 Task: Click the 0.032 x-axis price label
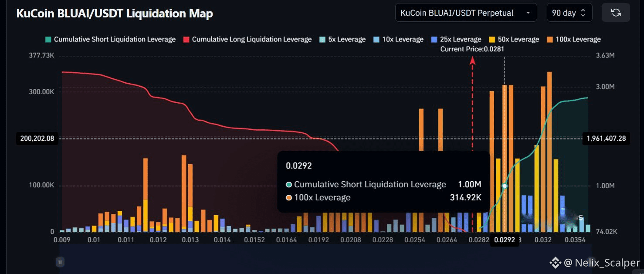click(x=543, y=240)
